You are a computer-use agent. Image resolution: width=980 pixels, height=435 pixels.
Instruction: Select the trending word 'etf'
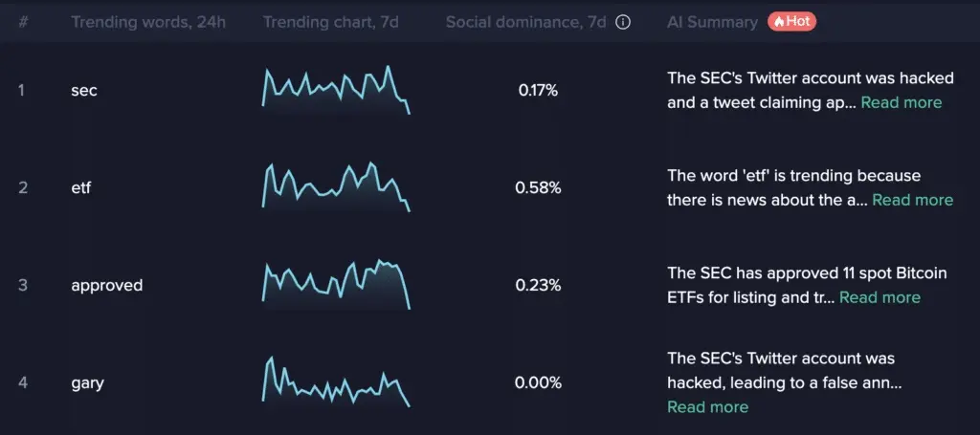tap(82, 187)
